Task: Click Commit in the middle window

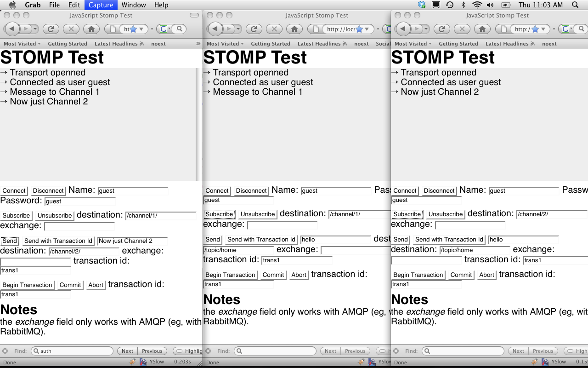Action: coord(273,275)
